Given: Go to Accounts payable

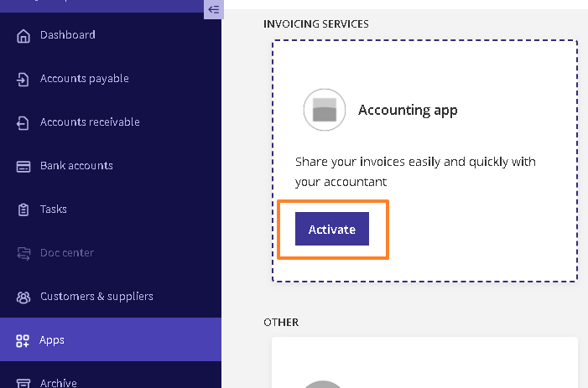Looking at the screenshot, I should click(x=111, y=78).
